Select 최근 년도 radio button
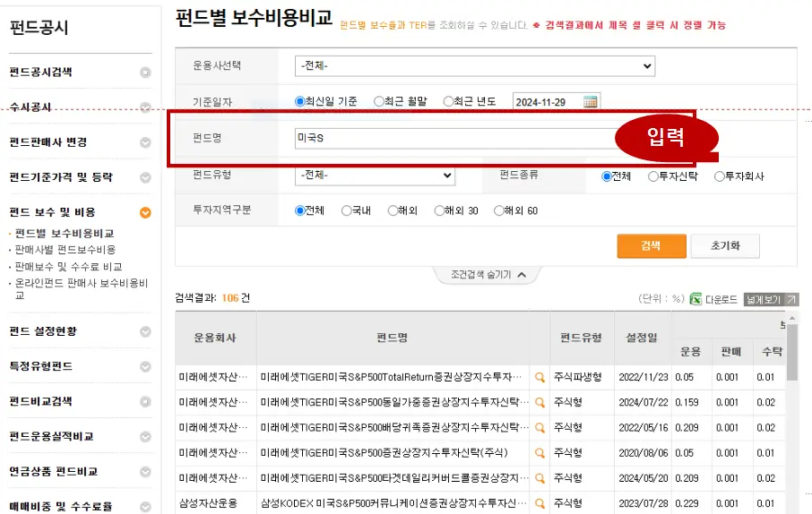 tap(448, 101)
